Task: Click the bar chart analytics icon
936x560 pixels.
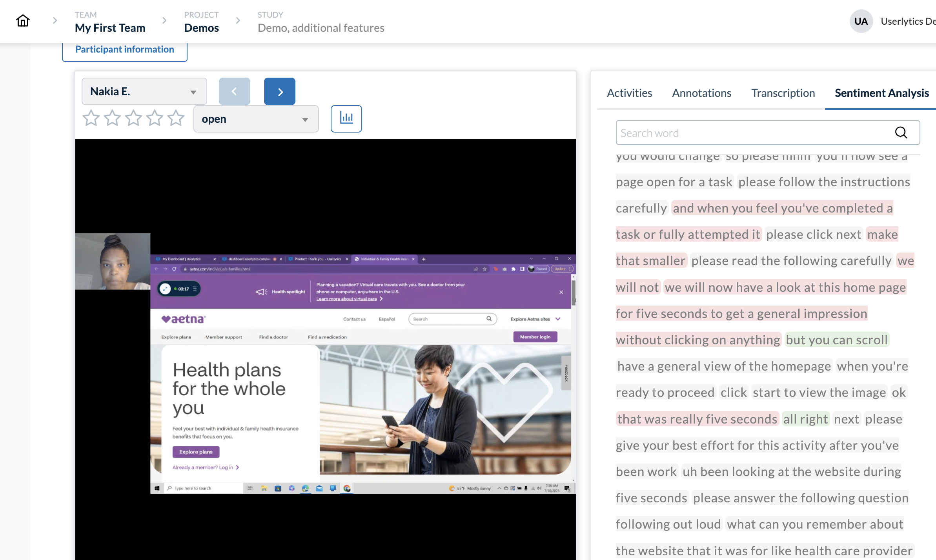Action: [x=346, y=118]
